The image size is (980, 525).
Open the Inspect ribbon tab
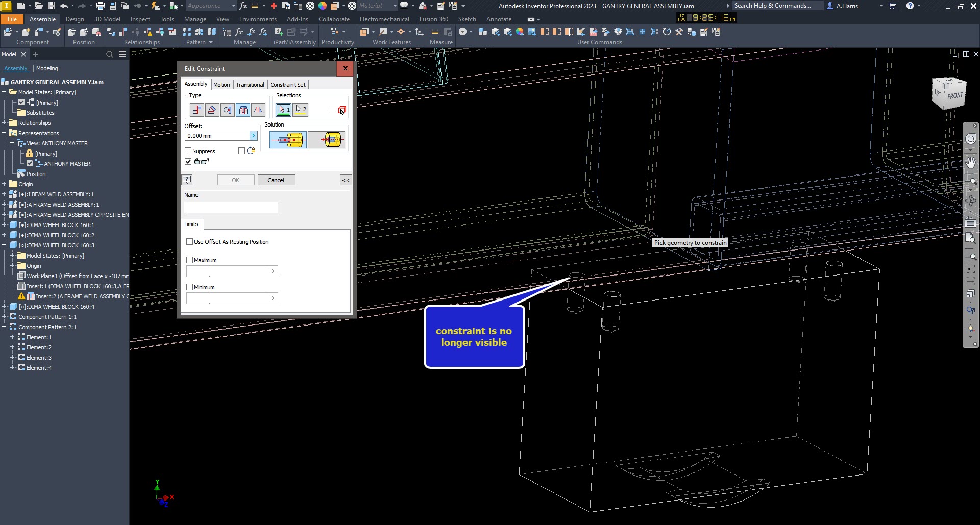[140, 19]
